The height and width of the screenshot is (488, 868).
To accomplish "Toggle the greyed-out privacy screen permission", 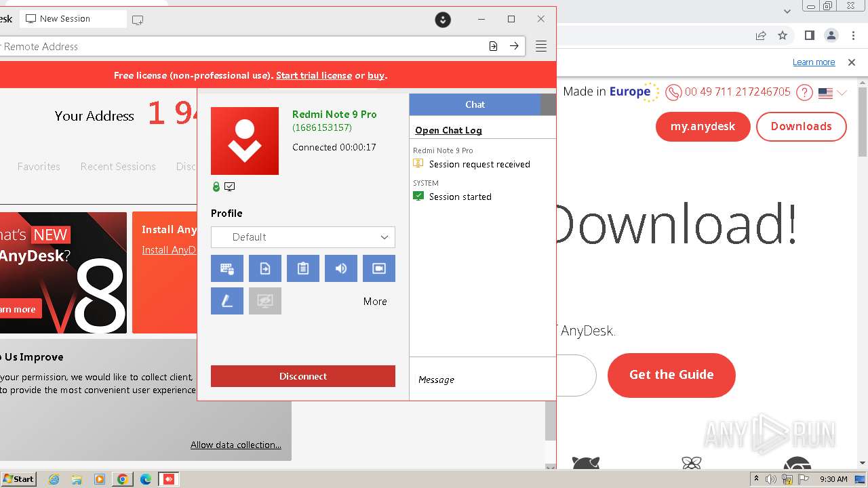I will [x=265, y=301].
